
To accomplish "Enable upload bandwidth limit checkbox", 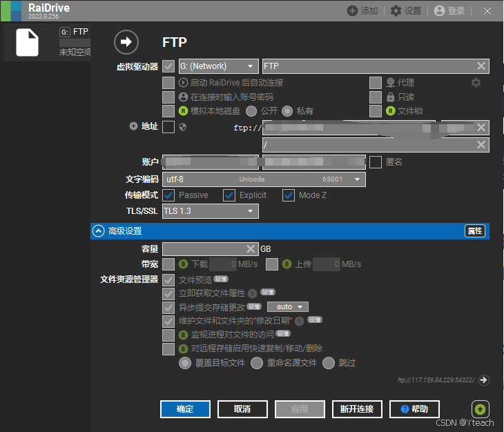I will pos(272,264).
